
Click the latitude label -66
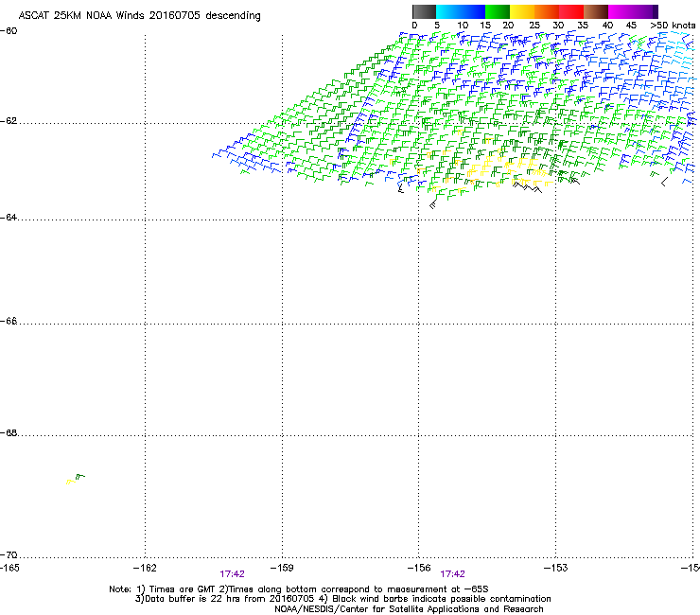[x=9, y=321]
